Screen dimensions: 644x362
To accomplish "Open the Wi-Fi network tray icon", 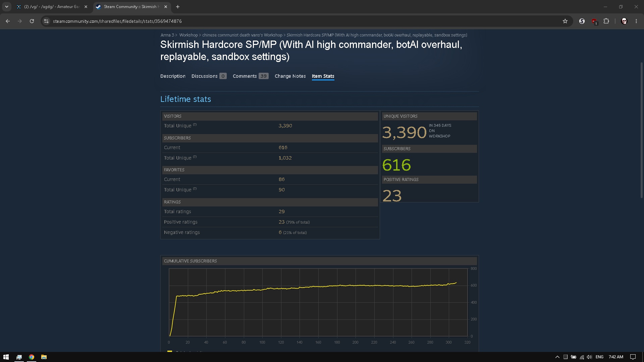I will pyautogui.click(x=582, y=357).
